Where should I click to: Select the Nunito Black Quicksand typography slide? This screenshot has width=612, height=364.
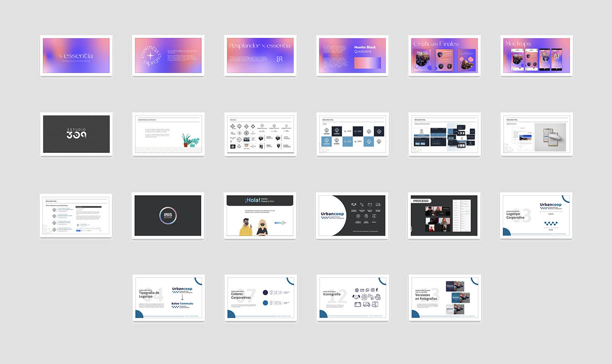coord(352,56)
